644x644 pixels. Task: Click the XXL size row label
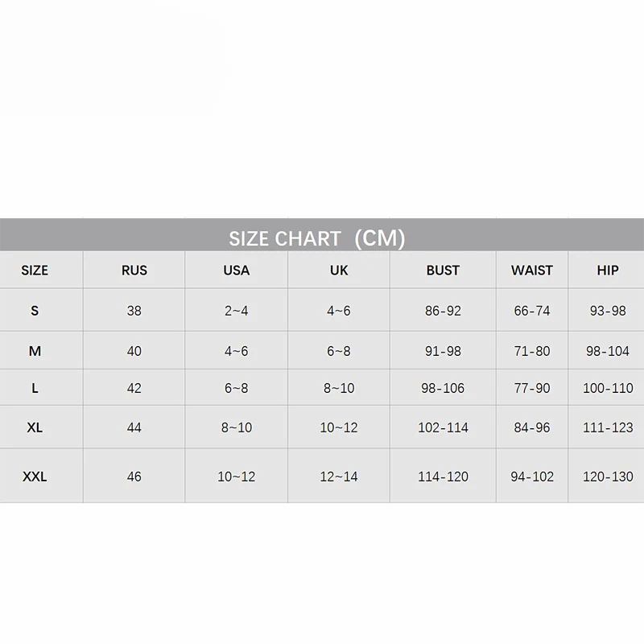(35, 477)
